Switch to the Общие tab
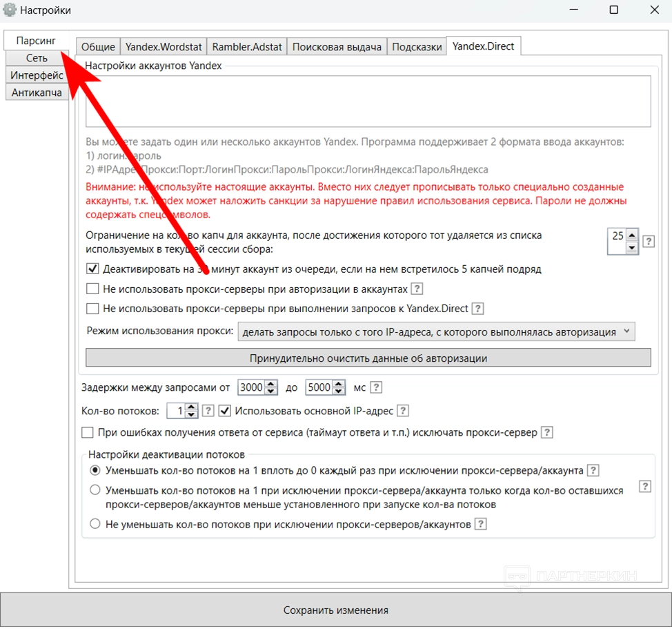 tap(98, 46)
